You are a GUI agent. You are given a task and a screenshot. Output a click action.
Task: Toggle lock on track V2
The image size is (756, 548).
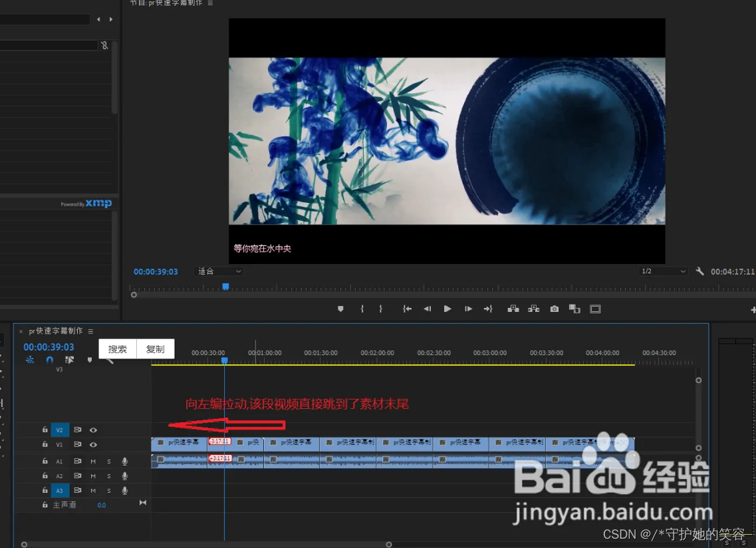pyautogui.click(x=45, y=430)
